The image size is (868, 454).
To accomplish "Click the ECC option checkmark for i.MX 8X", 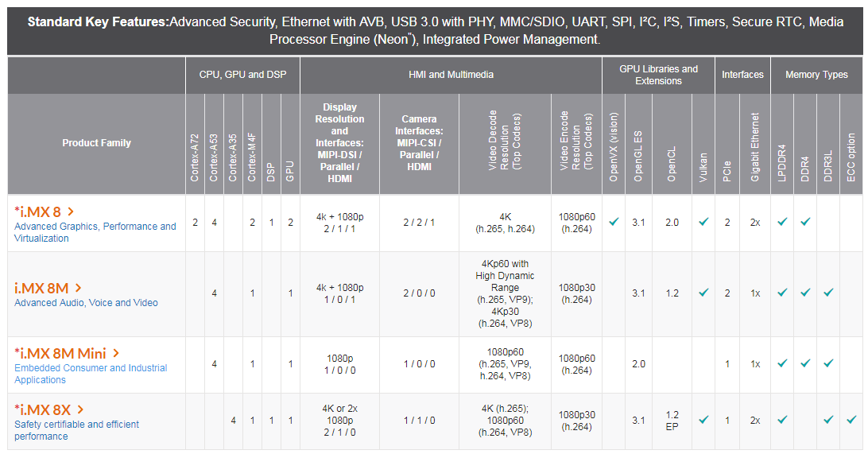I will pyautogui.click(x=851, y=420).
